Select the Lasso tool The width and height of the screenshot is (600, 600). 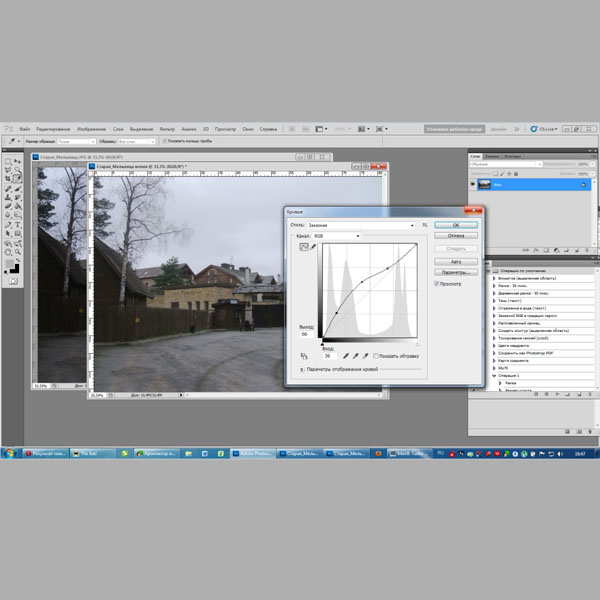click(8, 170)
